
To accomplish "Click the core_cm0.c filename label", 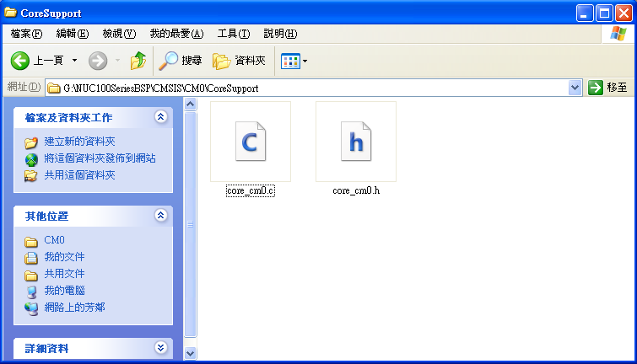I will pyautogui.click(x=251, y=190).
